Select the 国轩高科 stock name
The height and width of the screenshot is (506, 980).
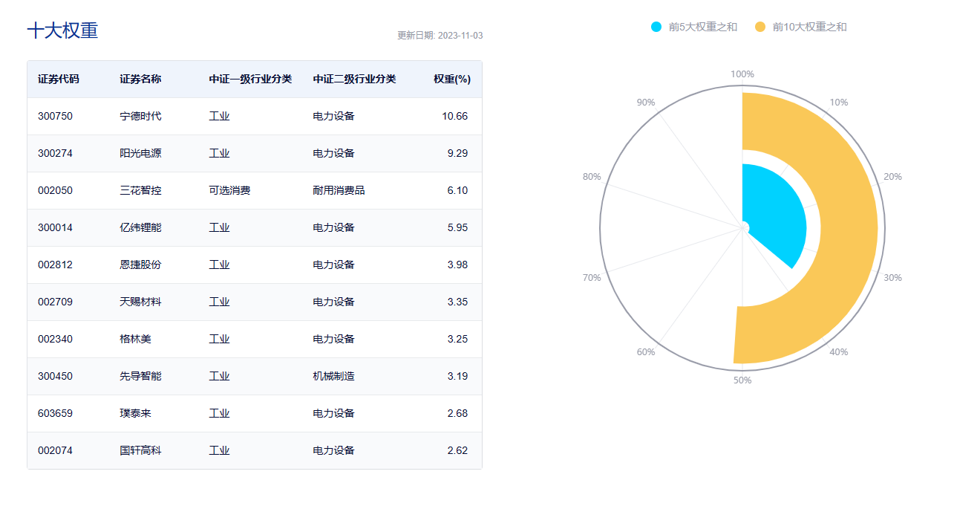coord(140,451)
